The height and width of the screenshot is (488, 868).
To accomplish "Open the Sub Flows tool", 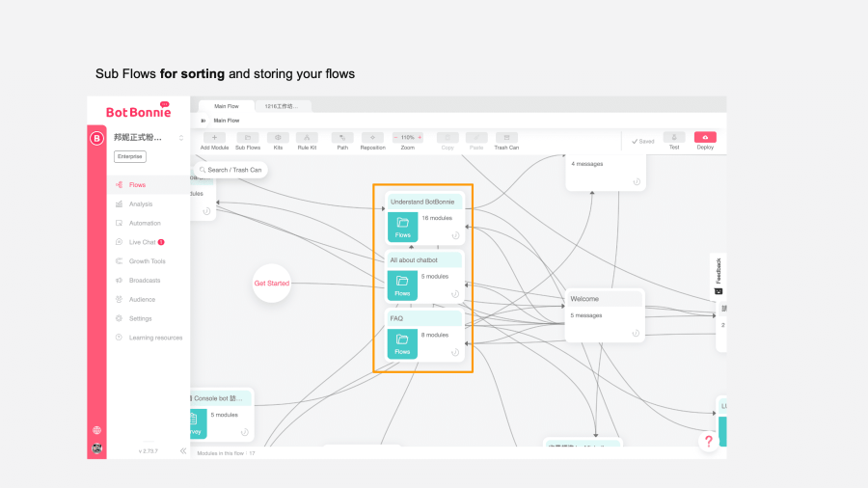I will [x=248, y=138].
